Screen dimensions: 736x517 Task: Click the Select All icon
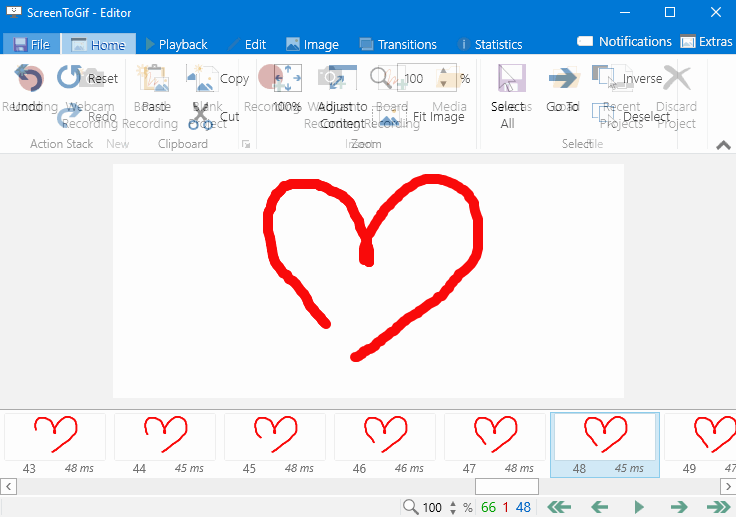512,78
